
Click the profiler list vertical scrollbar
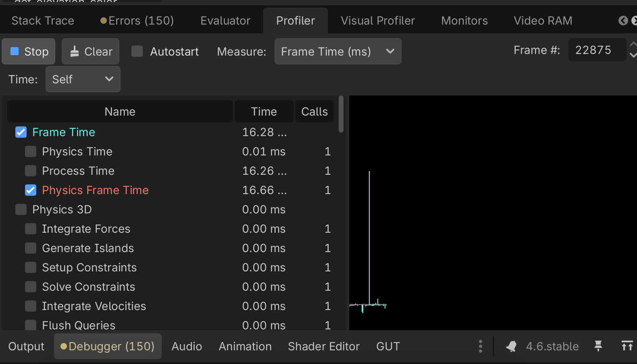click(x=341, y=115)
